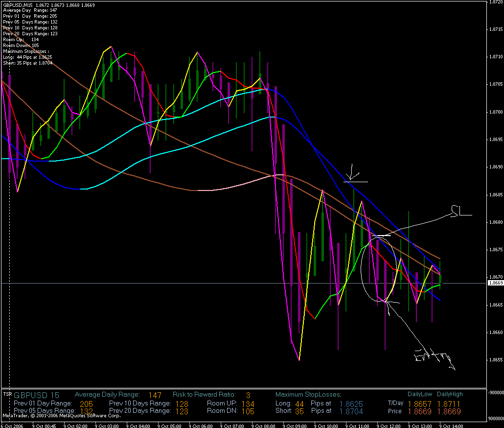504x428 pixels.
Task: Click the Maximum StopLosses heading in bottom panel
Action: pyautogui.click(x=308, y=394)
